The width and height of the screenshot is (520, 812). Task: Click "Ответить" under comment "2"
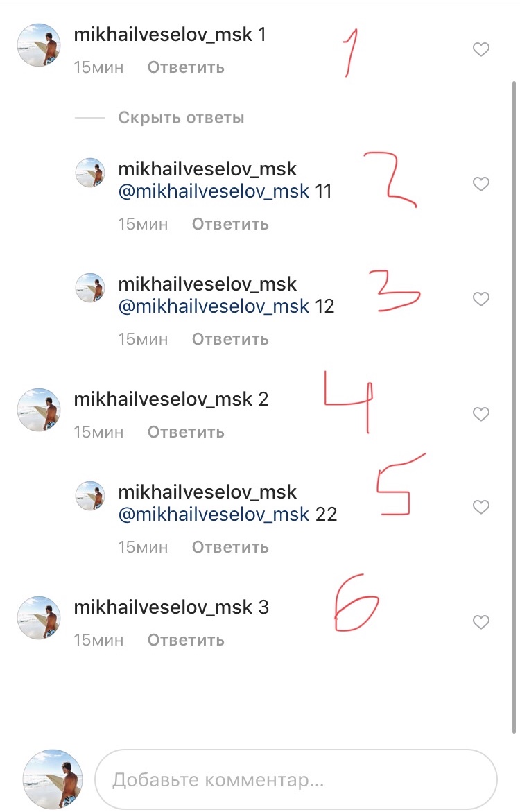(186, 432)
